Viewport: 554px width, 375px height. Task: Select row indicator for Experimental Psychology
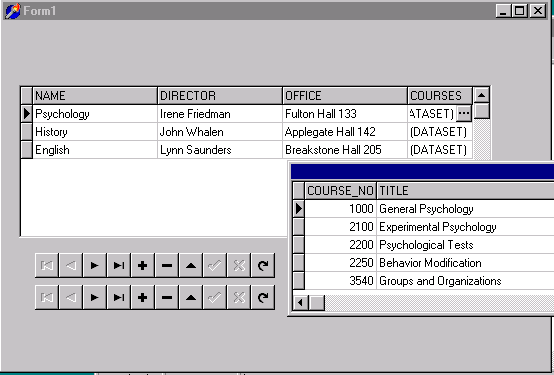click(299, 227)
